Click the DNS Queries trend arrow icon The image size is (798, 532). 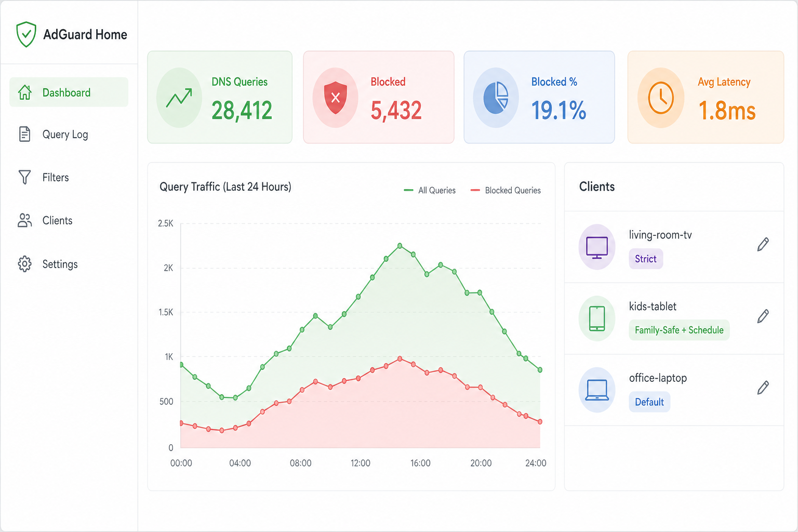(179, 98)
